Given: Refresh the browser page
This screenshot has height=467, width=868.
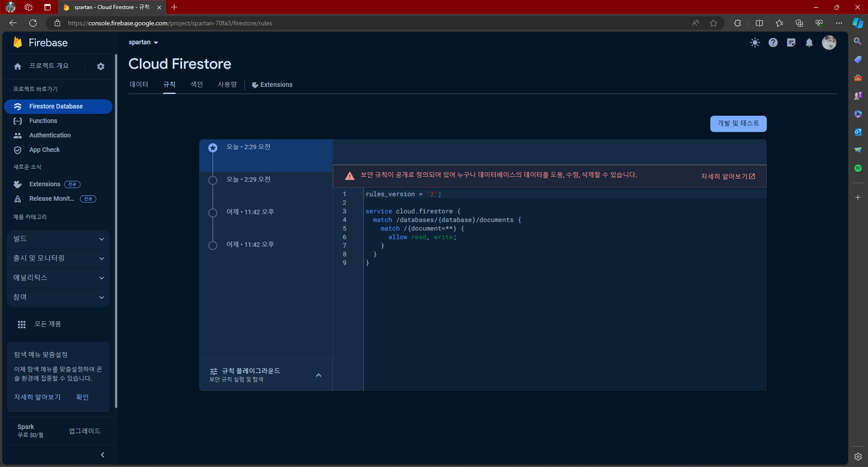Looking at the screenshot, I should 33,23.
